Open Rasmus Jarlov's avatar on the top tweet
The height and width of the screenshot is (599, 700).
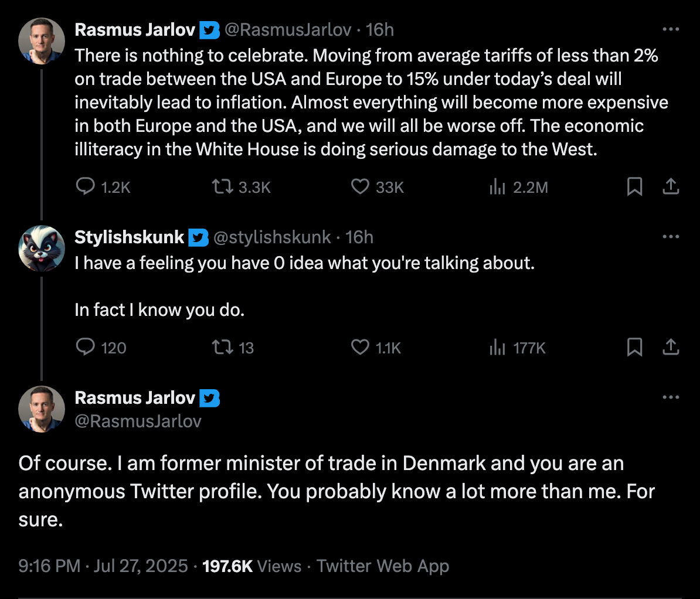coord(42,41)
